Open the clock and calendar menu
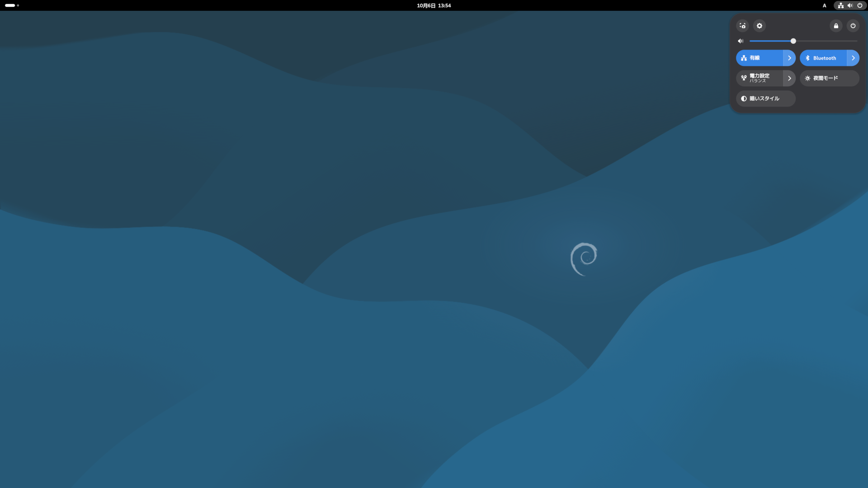 (x=434, y=5)
